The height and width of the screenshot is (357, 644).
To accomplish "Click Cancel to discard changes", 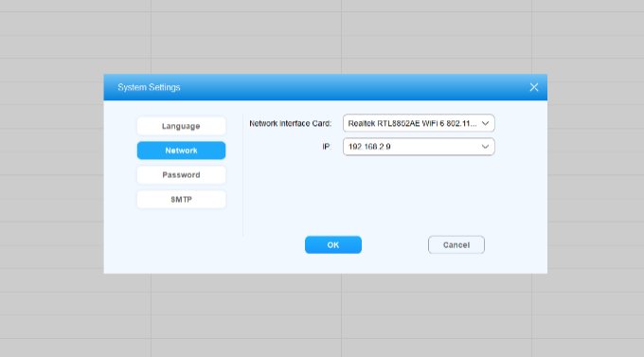I will [x=456, y=245].
